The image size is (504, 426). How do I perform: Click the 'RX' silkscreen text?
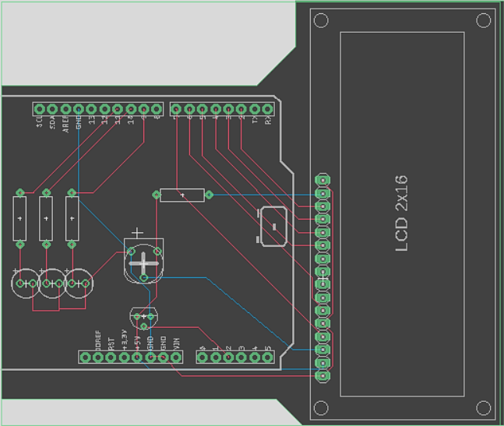pos(268,121)
